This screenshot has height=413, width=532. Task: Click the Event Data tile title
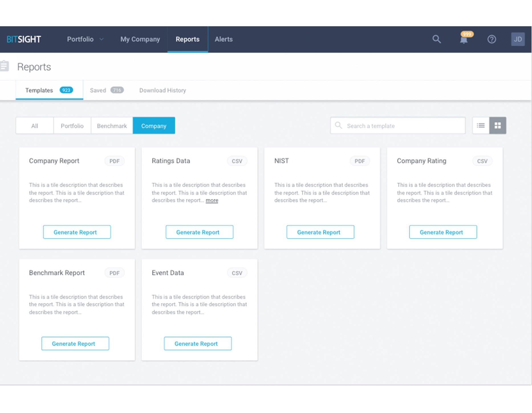coord(168,273)
